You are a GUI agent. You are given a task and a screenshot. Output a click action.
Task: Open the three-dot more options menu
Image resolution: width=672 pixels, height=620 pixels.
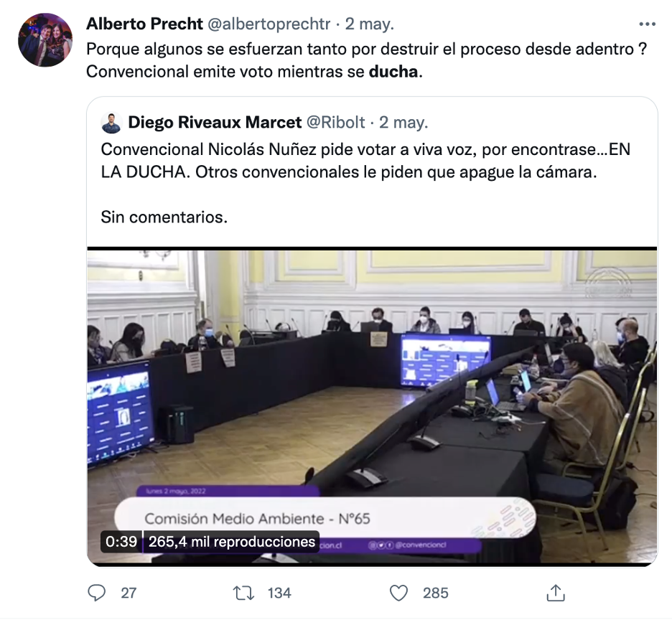tap(647, 24)
